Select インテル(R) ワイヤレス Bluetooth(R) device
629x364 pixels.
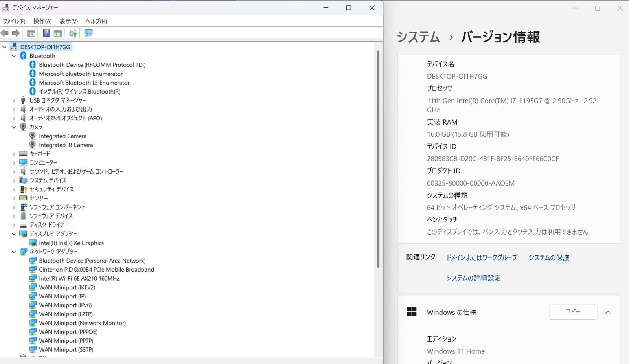point(79,92)
